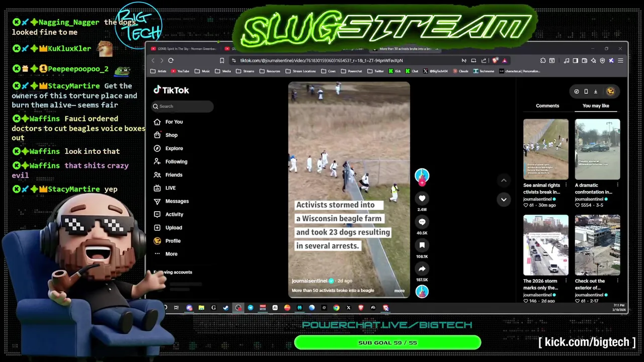Viewport: 644px width, 362px height.
Task: Open the browser hamburger menu
Action: [x=620, y=60]
